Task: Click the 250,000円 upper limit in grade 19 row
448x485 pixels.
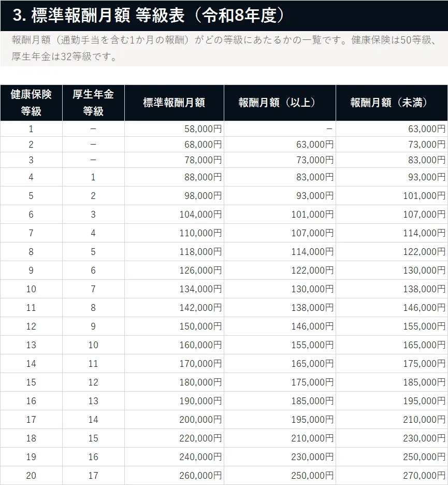Action: pyautogui.click(x=392, y=457)
